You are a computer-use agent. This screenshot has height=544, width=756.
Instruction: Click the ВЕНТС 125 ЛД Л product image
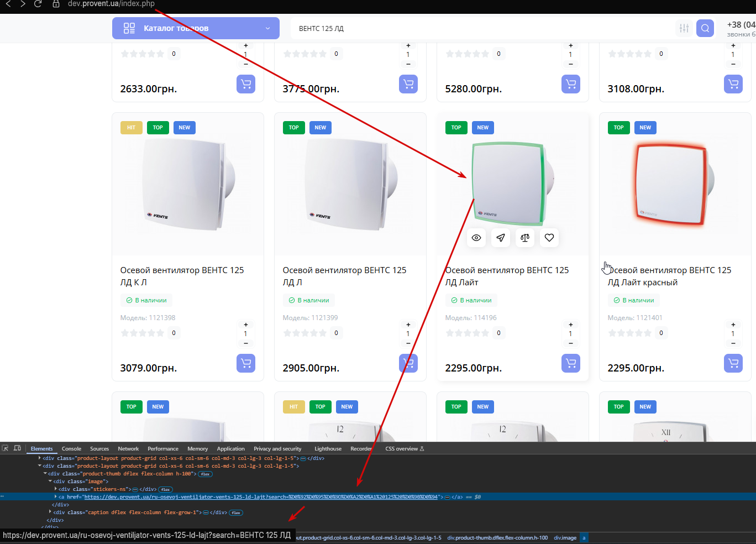[350, 185]
